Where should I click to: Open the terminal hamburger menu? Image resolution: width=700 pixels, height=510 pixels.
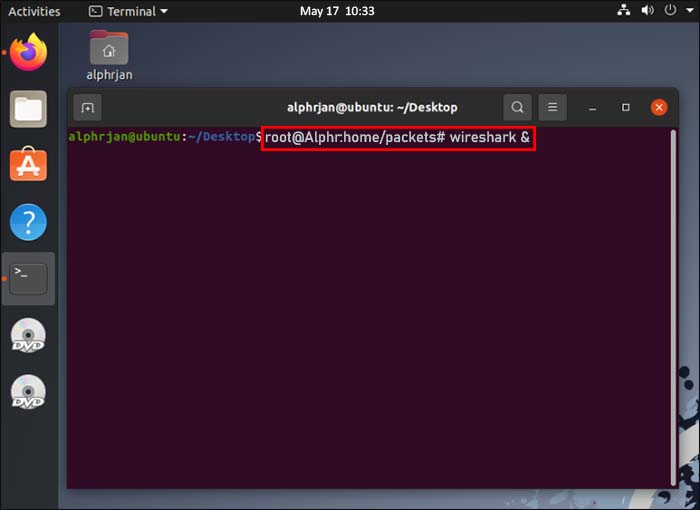pyautogui.click(x=552, y=107)
